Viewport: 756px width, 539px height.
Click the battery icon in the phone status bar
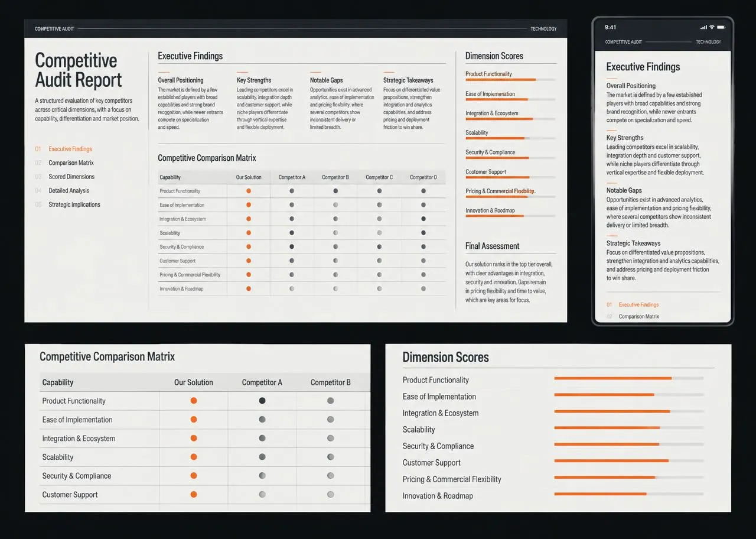point(722,27)
